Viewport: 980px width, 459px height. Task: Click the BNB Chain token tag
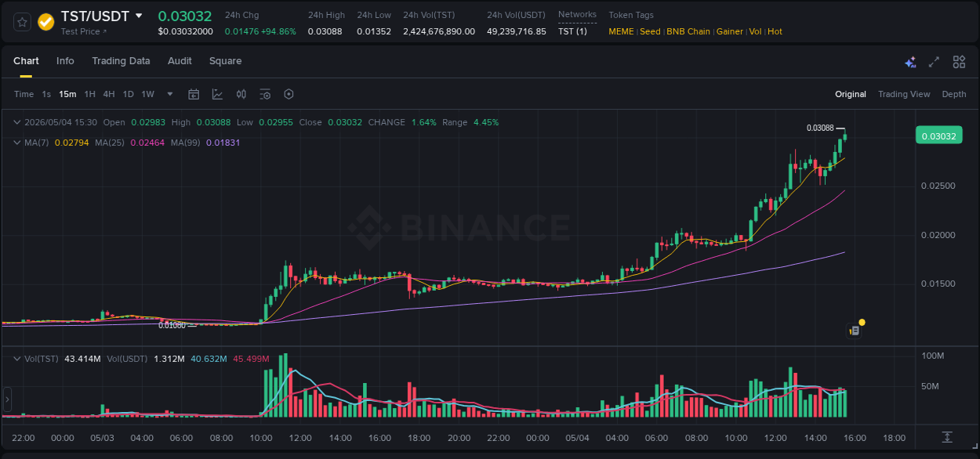point(688,31)
